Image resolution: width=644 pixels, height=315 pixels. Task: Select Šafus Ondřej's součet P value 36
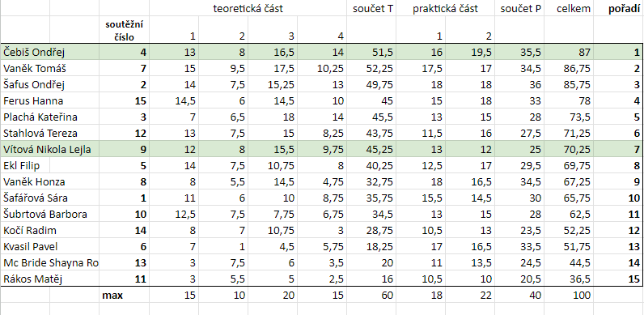pyautogui.click(x=519, y=85)
